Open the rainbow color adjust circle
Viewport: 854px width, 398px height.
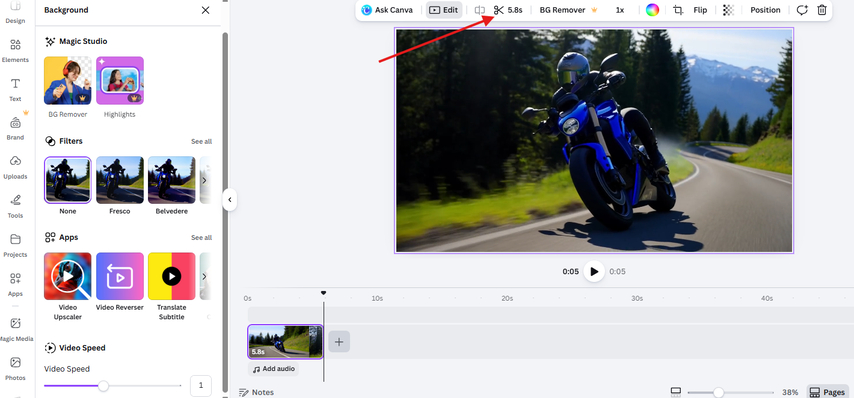tap(652, 10)
